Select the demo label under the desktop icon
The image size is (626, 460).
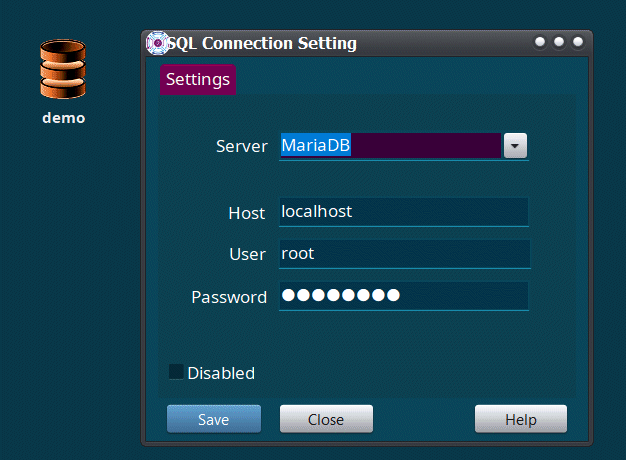coord(63,118)
